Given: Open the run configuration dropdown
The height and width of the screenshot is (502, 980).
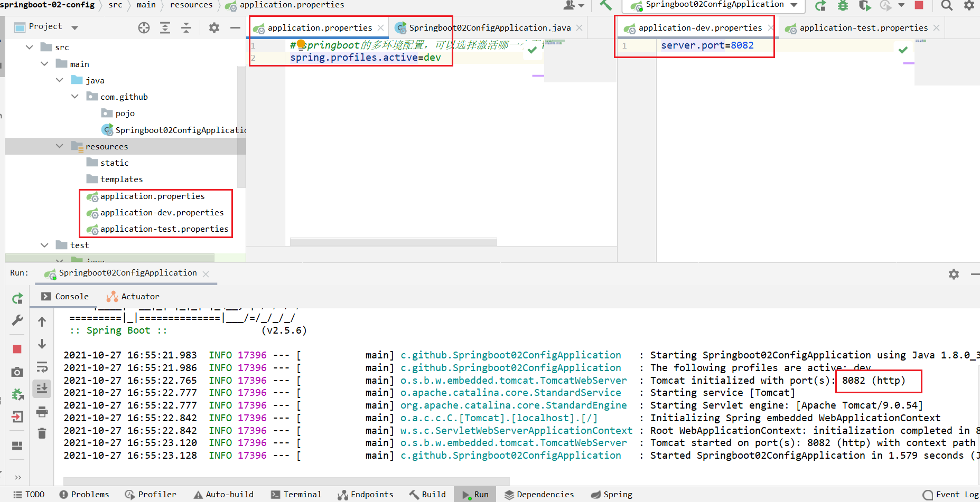Looking at the screenshot, I should tap(794, 5).
